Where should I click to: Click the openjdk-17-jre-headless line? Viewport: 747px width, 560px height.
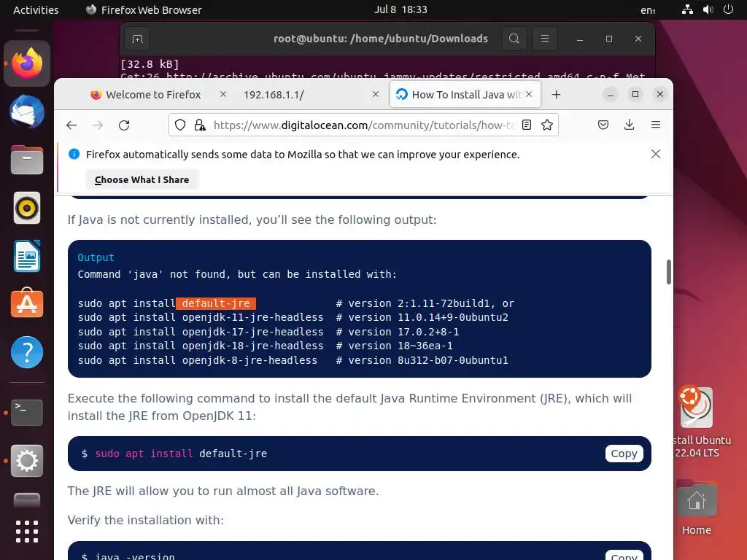[x=268, y=332]
